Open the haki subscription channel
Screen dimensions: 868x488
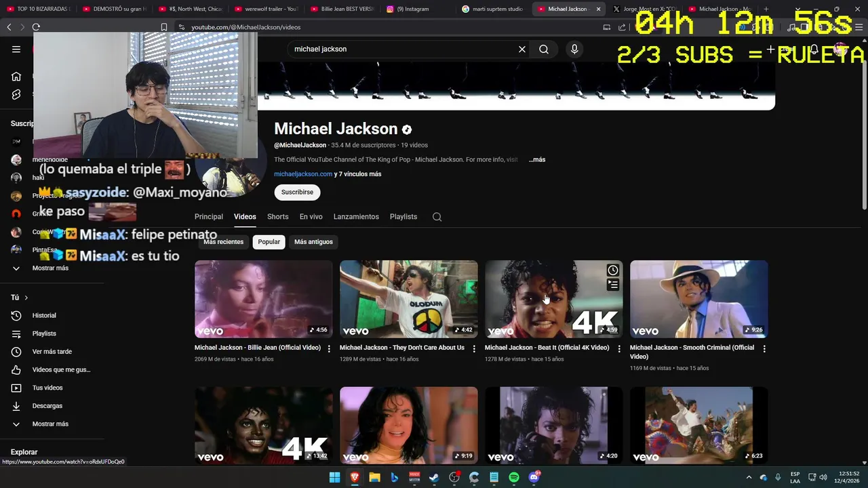point(38,178)
